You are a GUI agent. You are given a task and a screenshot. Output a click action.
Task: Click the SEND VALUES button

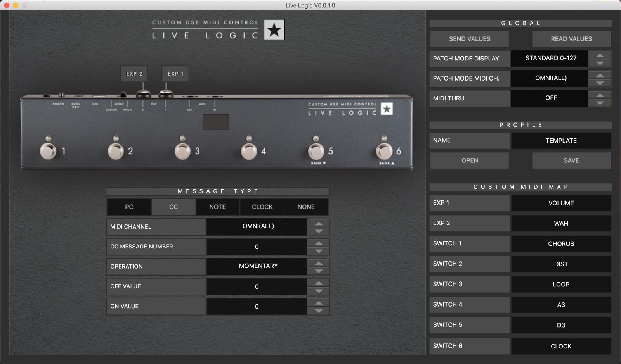click(x=470, y=39)
